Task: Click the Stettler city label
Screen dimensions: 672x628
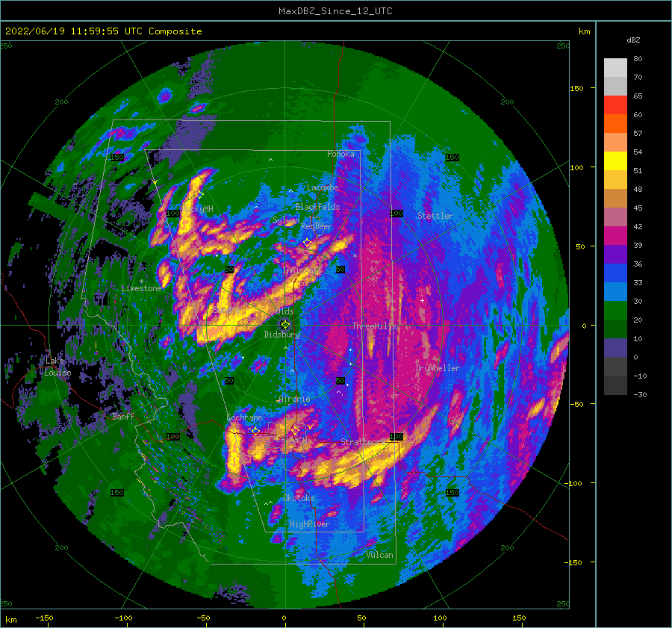Action: 435,216
